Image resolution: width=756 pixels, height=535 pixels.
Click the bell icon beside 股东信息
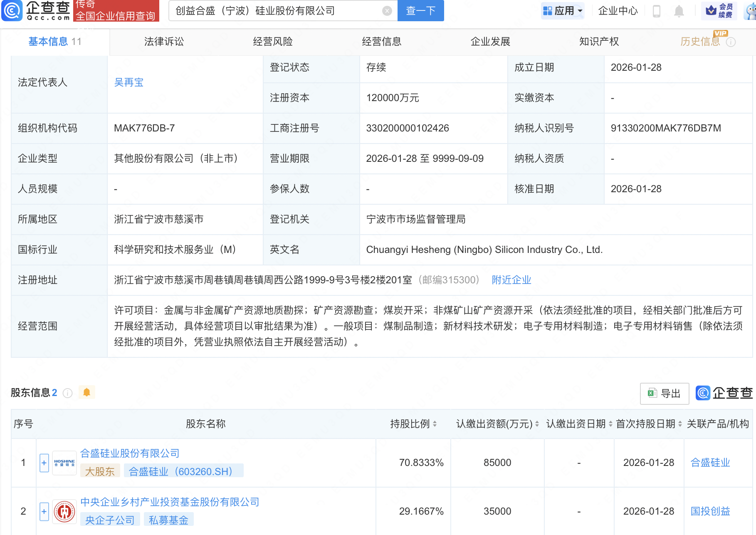(x=86, y=391)
